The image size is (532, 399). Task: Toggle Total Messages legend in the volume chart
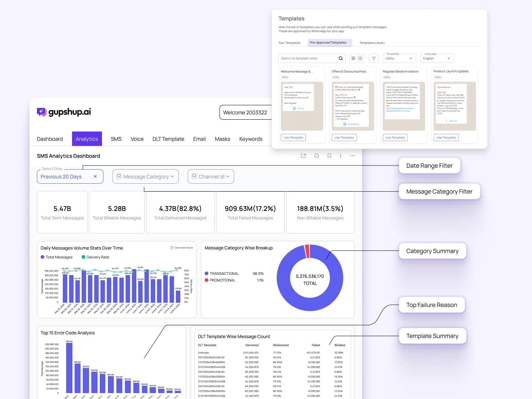point(57,257)
